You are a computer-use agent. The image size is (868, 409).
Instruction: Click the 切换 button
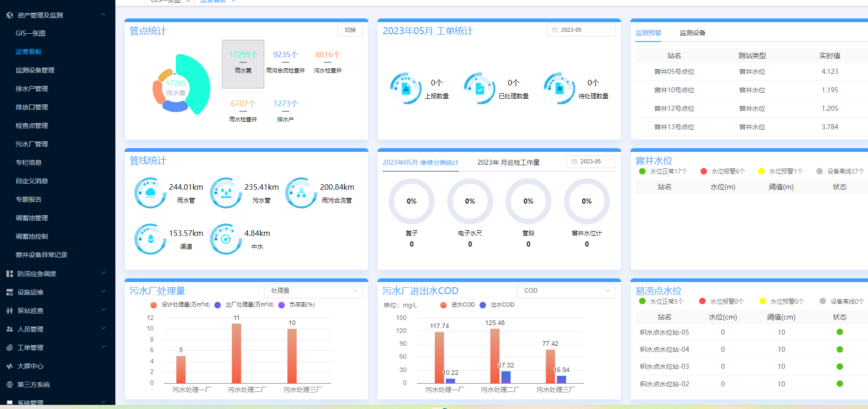(x=350, y=30)
